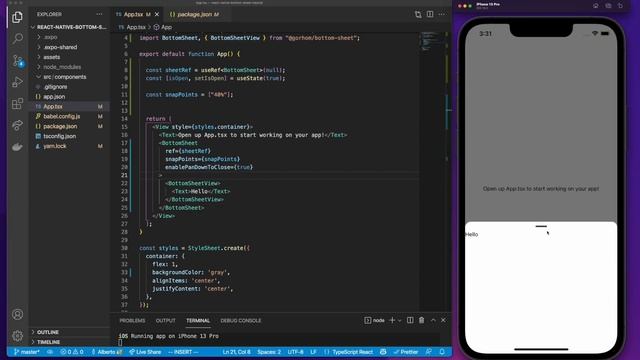Image resolution: width=640 pixels, height=360 pixels.
Task: Click the LF end of line indicator
Action: click(x=313, y=352)
